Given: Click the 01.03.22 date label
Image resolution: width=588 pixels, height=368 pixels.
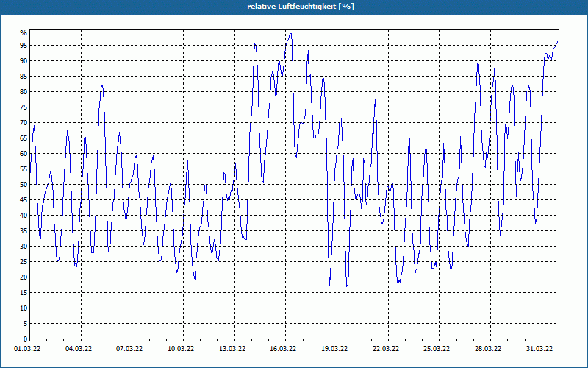Looking at the screenshot, I should tap(27, 349).
